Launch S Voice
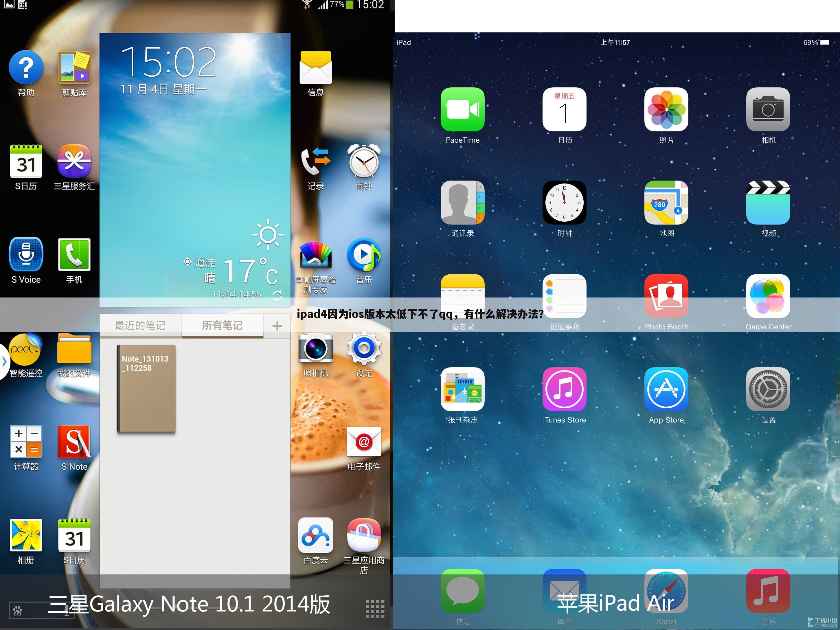This screenshot has height=630, width=840. click(x=26, y=254)
